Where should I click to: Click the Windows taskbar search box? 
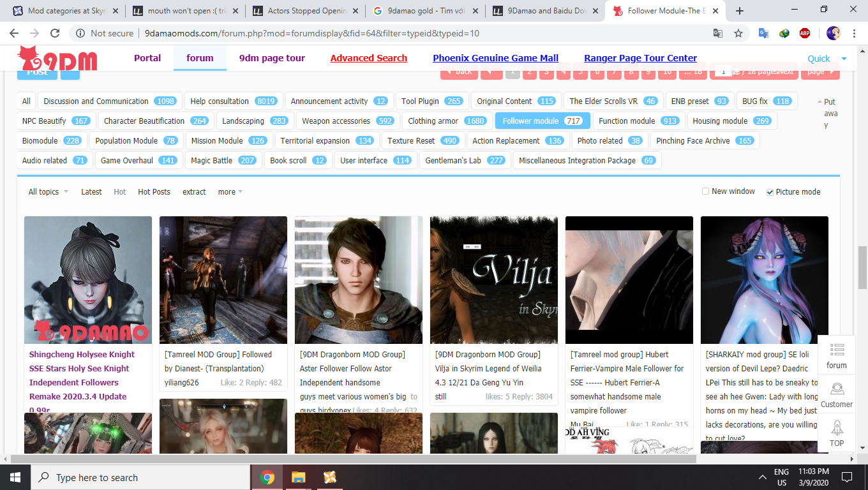[140, 477]
